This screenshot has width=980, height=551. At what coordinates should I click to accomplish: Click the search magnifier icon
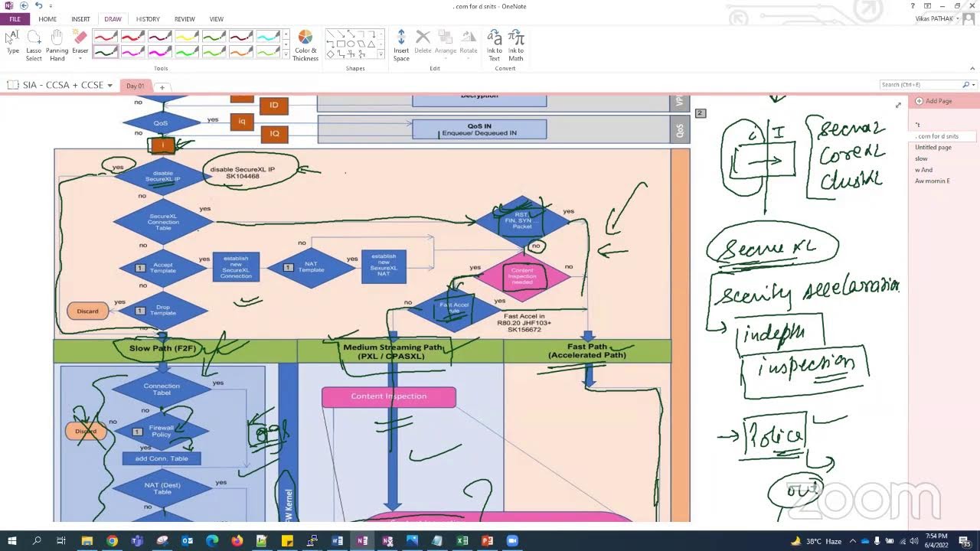click(965, 85)
